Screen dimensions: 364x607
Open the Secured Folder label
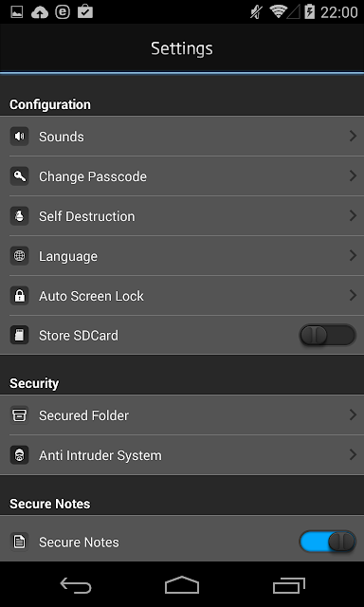tap(83, 415)
